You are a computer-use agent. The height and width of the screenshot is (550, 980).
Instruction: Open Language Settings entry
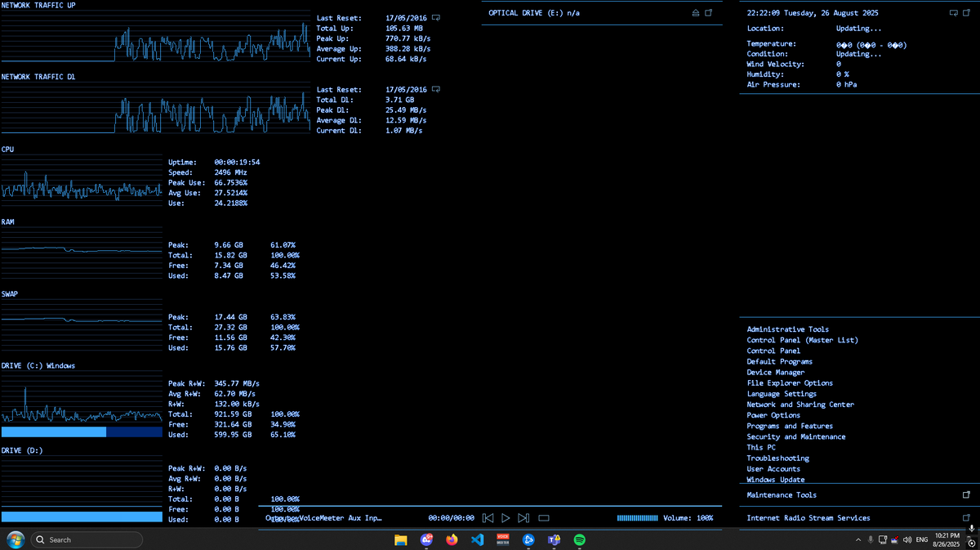point(782,394)
